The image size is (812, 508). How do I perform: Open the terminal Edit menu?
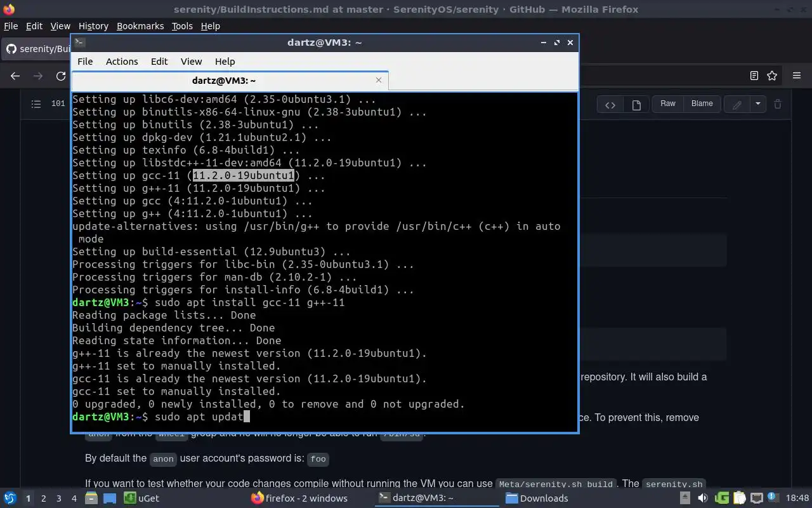[x=159, y=62]
